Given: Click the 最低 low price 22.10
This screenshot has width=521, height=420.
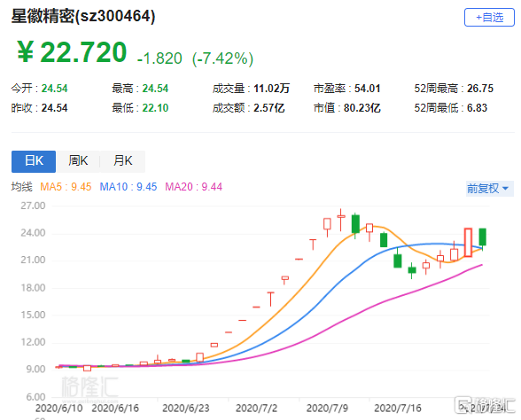Looking at the screenshot, I should [155, 108].
